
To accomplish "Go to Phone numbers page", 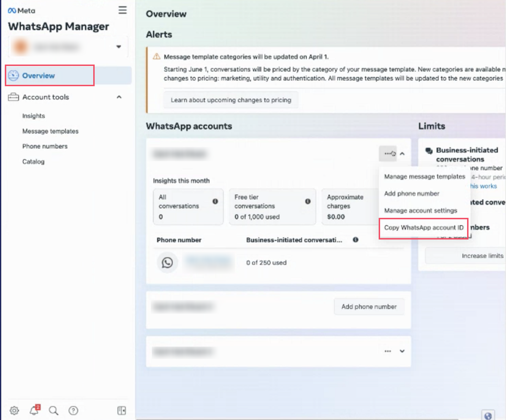I will [45, 146].
